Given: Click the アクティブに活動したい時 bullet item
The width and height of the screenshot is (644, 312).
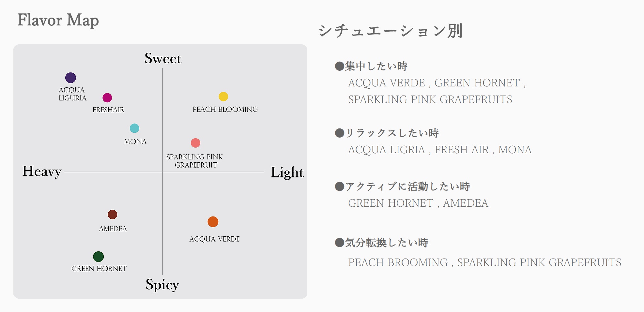Looking at the screenshot, I should (x=403, y=186).
